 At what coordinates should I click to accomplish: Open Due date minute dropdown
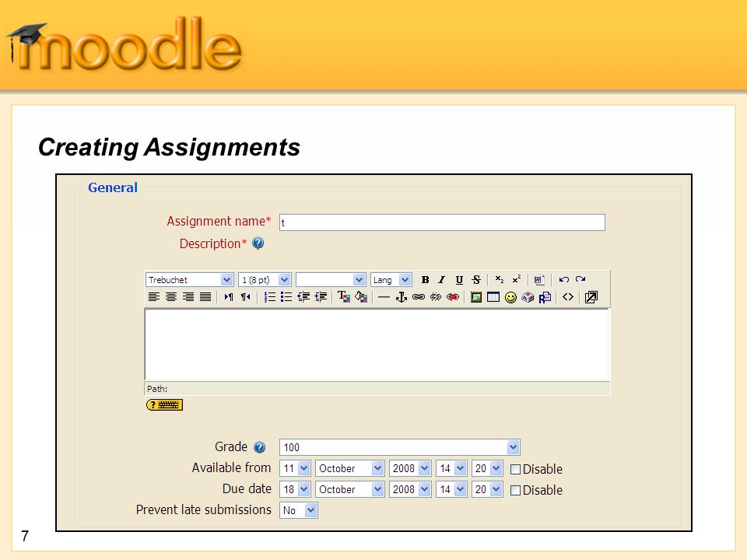[x=487, y=489]
